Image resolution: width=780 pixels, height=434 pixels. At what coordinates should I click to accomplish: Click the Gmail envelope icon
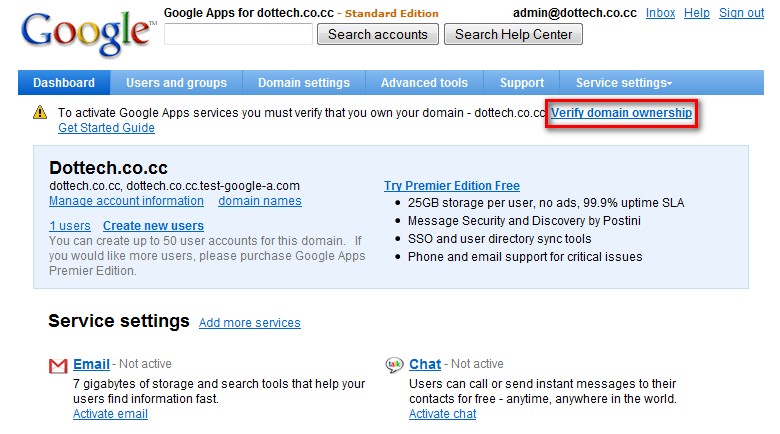point(58,366)
